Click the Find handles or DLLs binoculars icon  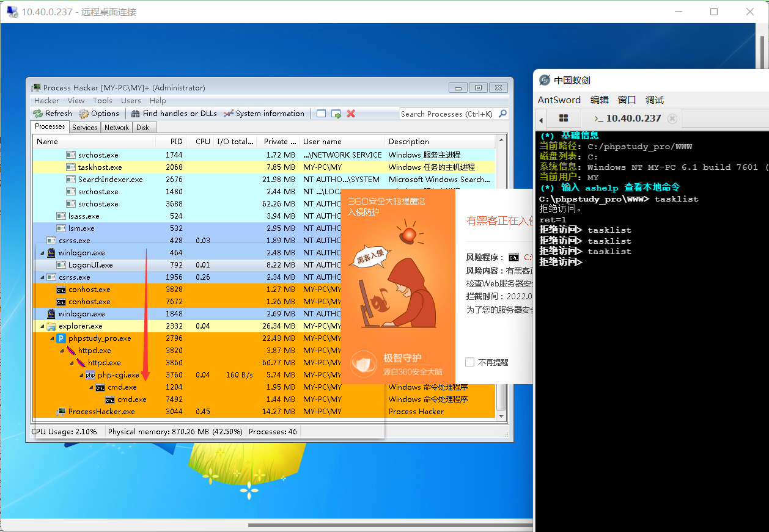coord(135,114)
